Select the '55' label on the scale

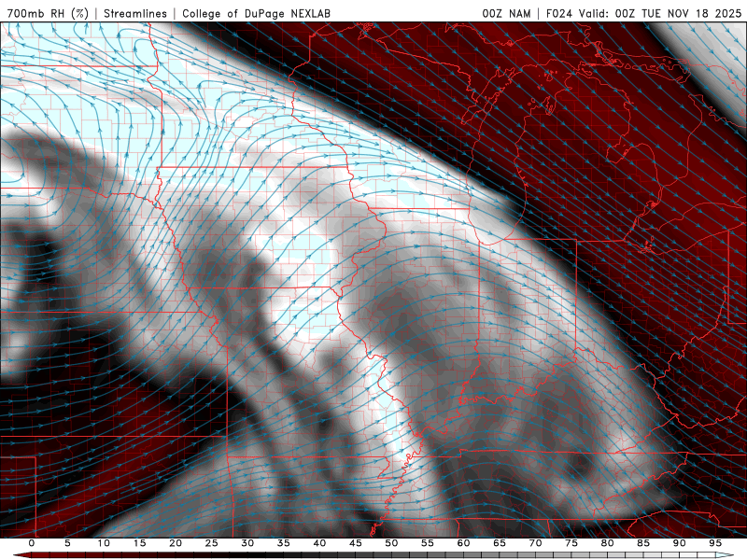[428, 543]
